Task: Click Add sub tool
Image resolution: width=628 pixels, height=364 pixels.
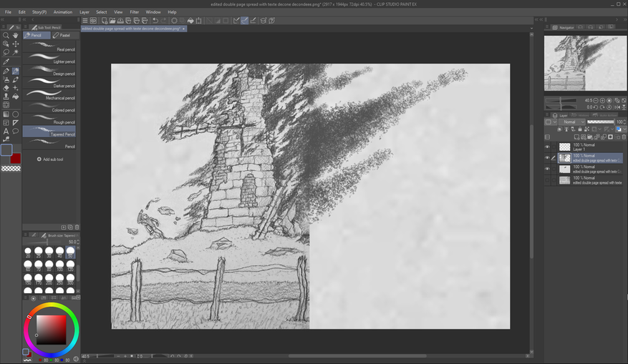Action: pos(50,159)
